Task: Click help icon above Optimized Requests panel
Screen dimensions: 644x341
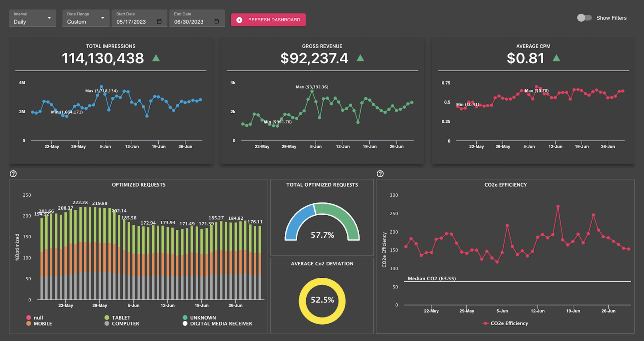Action: pyautogui.click(x=13, y=174)
